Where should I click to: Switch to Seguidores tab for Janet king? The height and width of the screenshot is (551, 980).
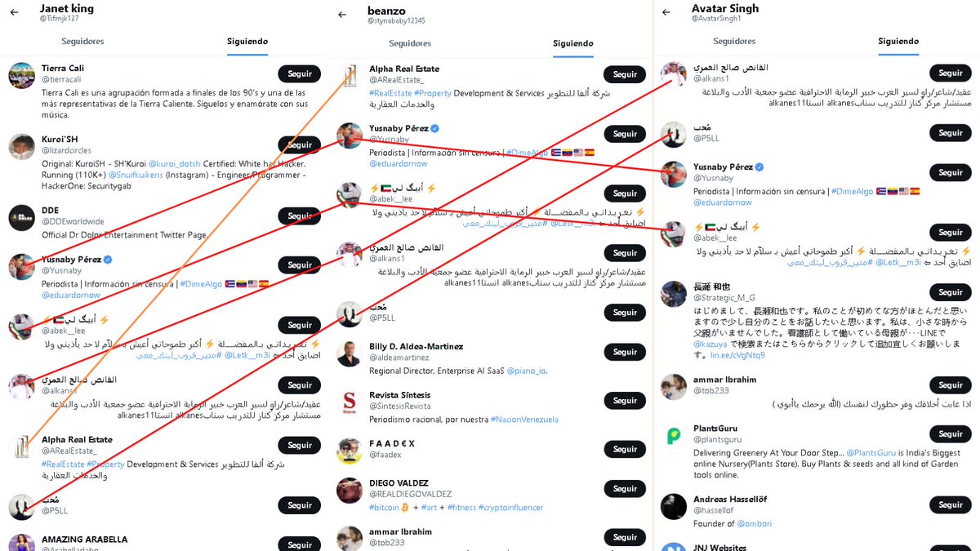[x=82, y=42]
